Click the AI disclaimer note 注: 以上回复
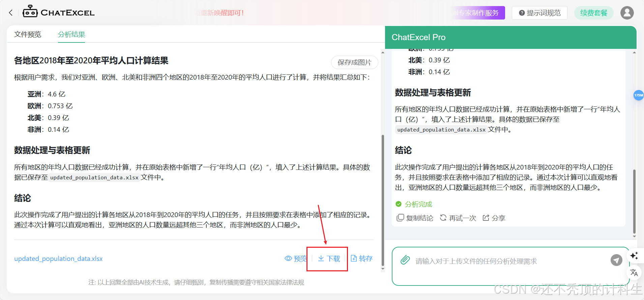Image resolution: width=644 pixels, height=300 pixels. tap(196, 282)
